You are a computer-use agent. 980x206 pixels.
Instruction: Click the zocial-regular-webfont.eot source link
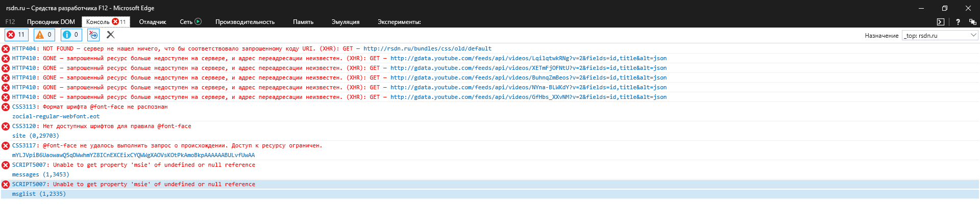[x=56, y=117]
